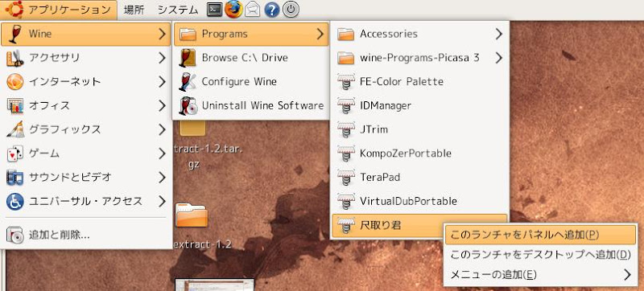Click the ユニバーサル・アクセス wheelchair icon
This screenshot has height=291, width=644.
[14, 202]
